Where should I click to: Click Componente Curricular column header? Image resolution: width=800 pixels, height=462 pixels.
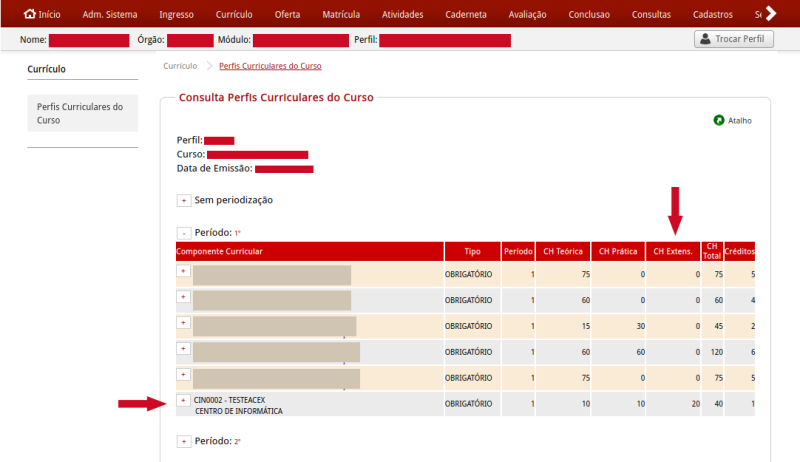(x=310, y=251)
